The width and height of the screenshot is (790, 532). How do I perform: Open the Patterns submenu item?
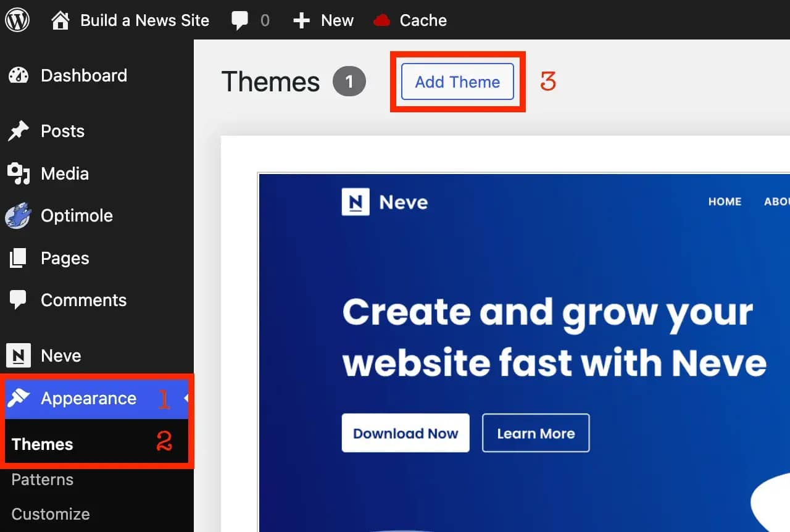pos(42,480)
